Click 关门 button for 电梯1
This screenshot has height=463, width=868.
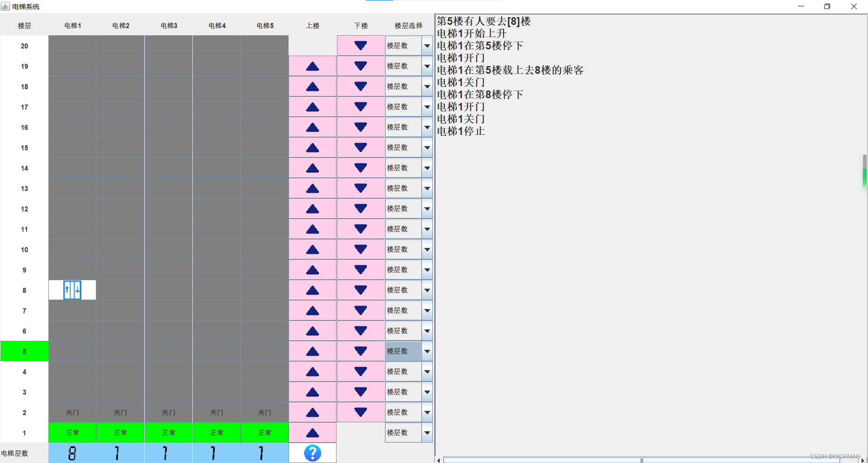click(x=72, y=412)
